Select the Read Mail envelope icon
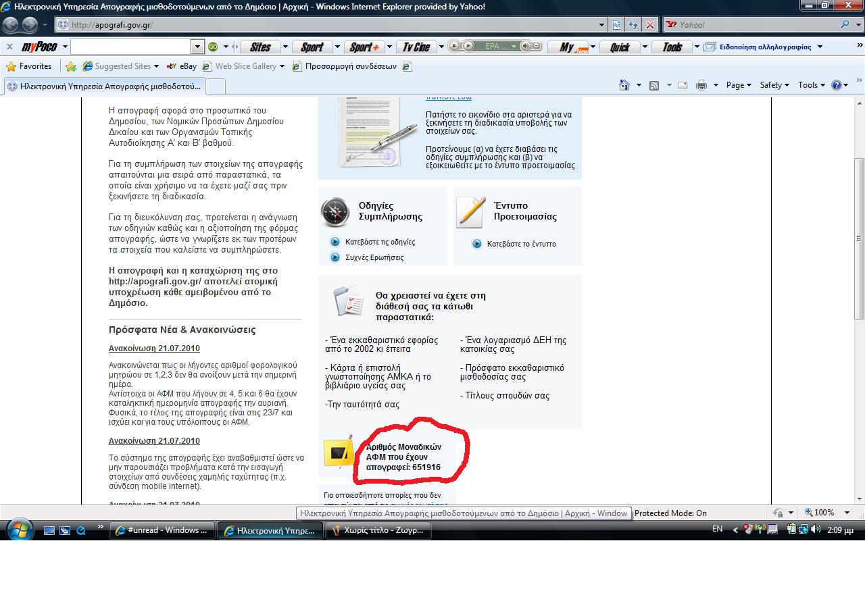The height and width of the screenshot is (616, 865). click(x=683, y=85)
